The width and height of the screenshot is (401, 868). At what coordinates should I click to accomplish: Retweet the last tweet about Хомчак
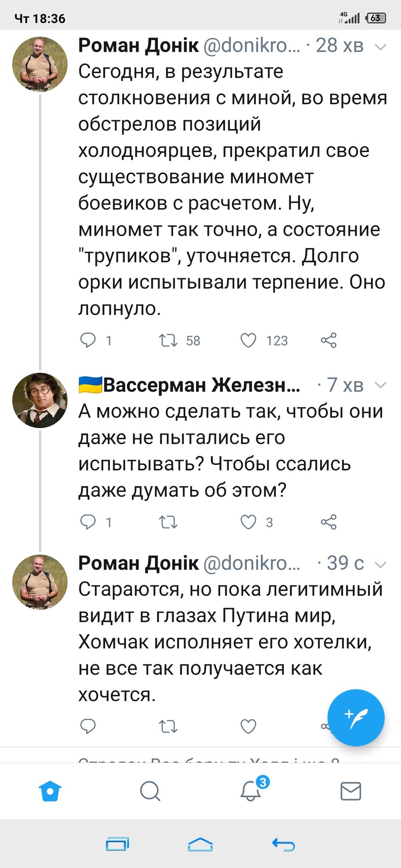pos(168,726)
